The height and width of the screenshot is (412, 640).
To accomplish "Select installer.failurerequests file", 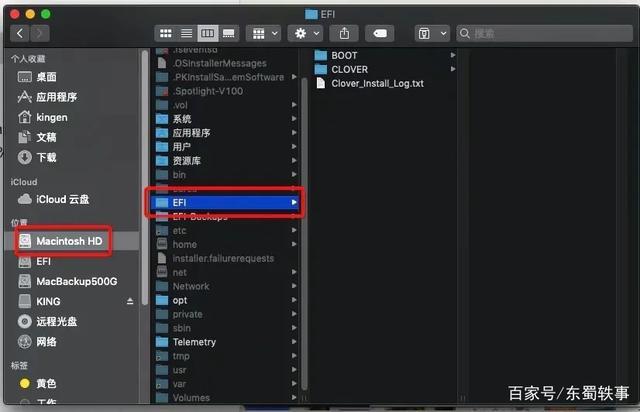I will click(x=223, y=258).
